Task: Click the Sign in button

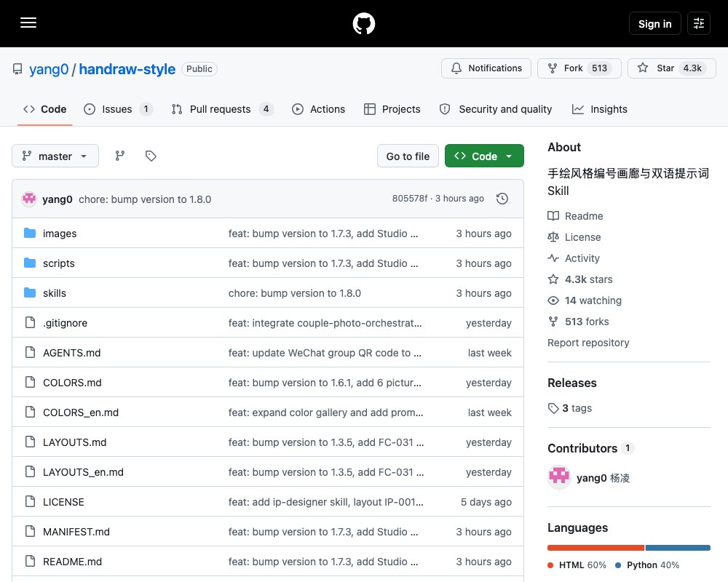Action: click(654, 24)
